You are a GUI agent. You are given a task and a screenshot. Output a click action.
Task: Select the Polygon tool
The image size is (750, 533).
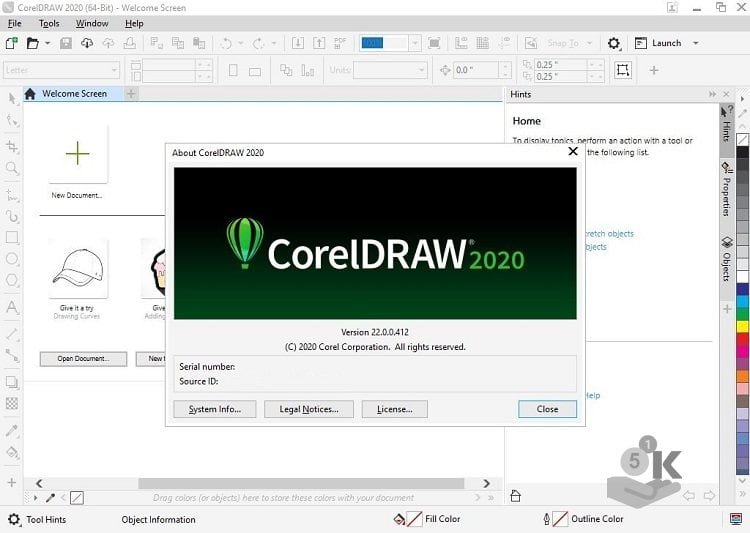[x=12, y=280]
